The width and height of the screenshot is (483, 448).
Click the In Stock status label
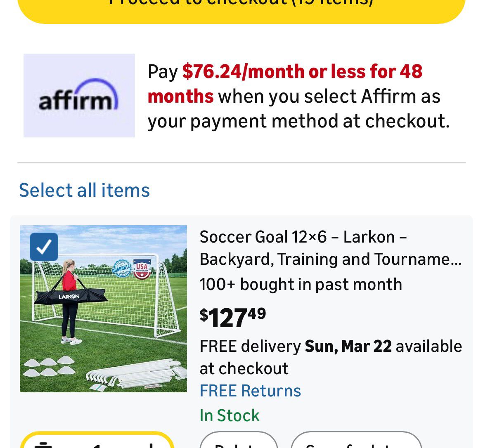(230, 415)
